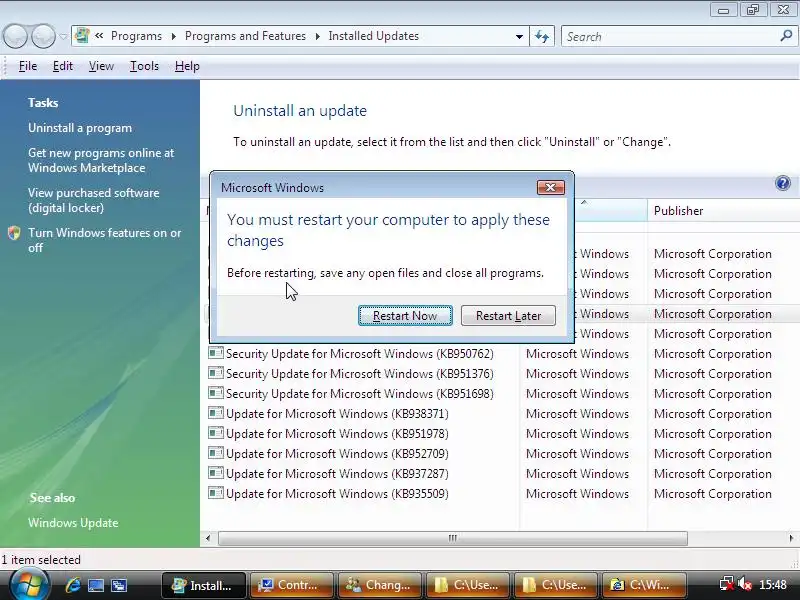Switch to Install... taskbar button
800x600 pixels.
(204, 585)
